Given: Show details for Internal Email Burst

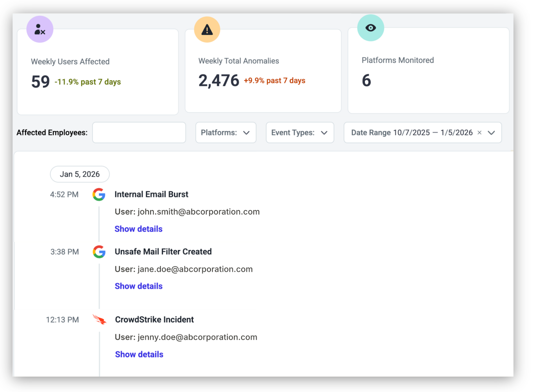Looking at the screenshot, I should (x=139, y=229).
